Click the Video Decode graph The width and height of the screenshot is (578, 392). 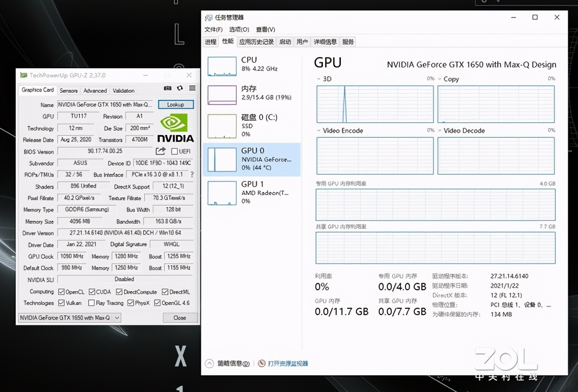tap(496, 156)
